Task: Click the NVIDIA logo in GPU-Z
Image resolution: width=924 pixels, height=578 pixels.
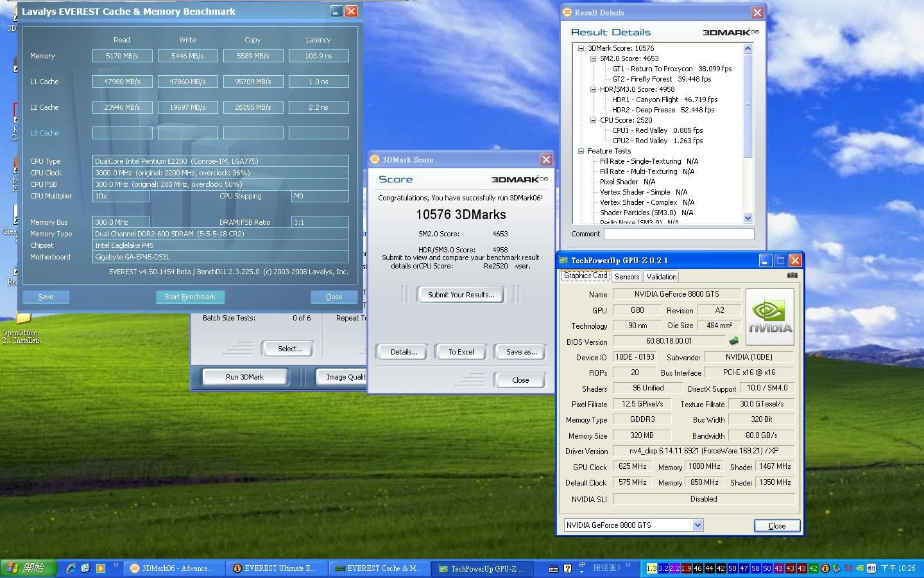Action: (x=771, y=317)
